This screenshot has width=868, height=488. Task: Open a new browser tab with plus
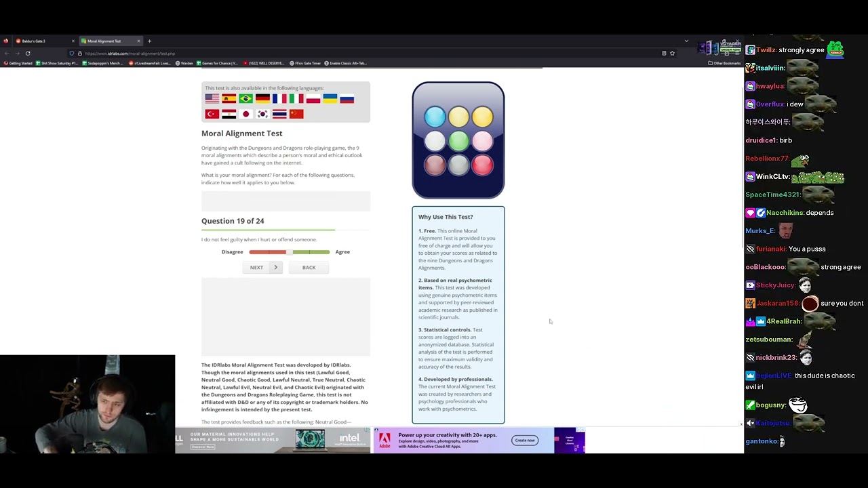(149, 41)
